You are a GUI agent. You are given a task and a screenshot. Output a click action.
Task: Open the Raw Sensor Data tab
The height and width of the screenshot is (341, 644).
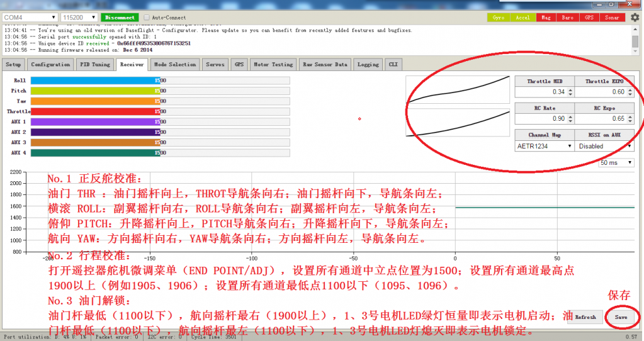tap(325, 64)
